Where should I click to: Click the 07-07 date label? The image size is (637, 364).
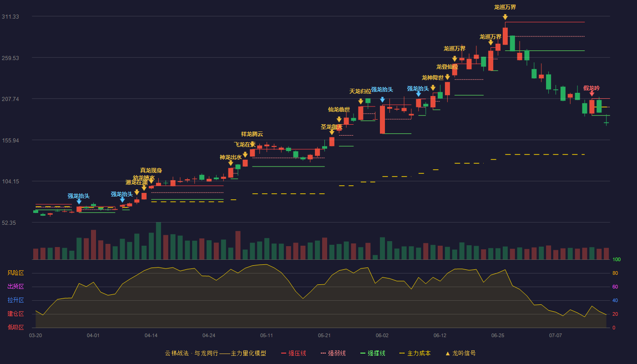556,335
